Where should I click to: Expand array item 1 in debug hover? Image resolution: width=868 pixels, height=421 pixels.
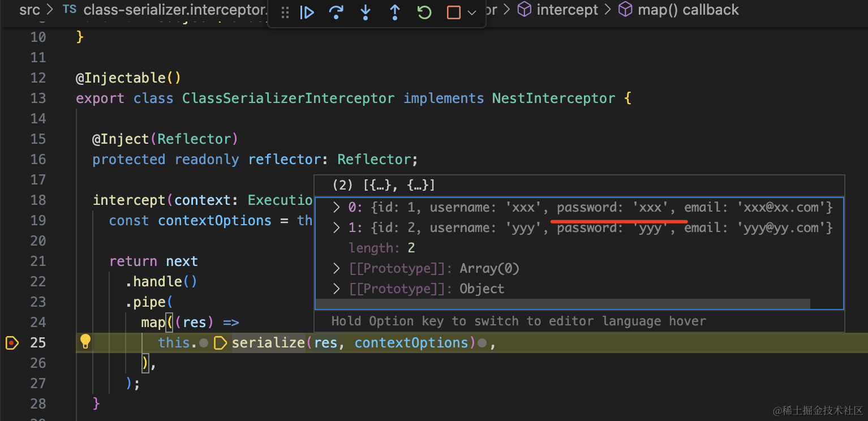337,227
